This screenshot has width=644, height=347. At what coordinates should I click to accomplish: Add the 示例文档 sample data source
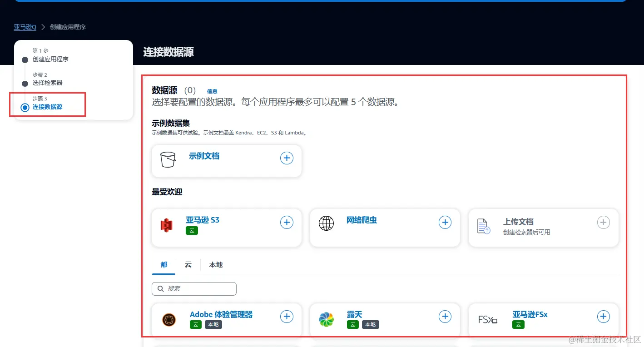pos(287,158)
